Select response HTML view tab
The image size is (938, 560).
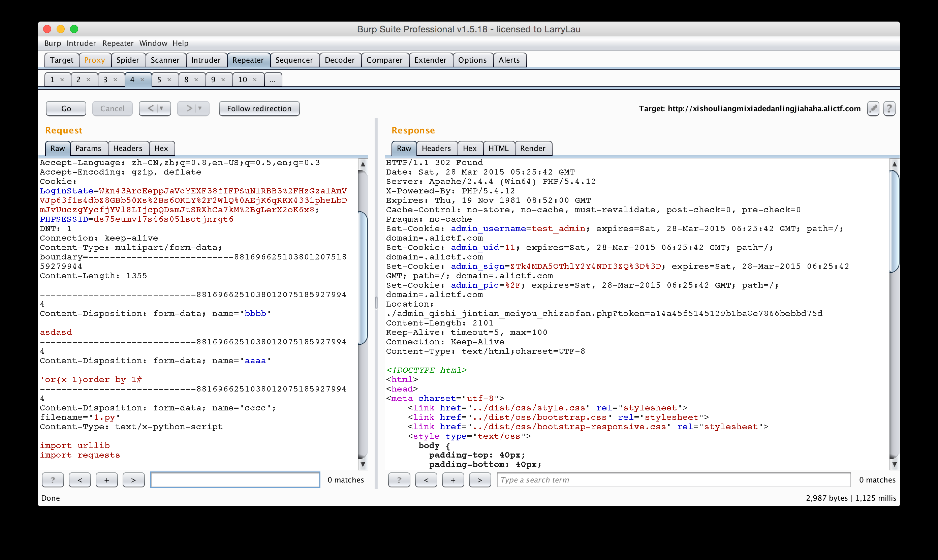tap(499, 148)
